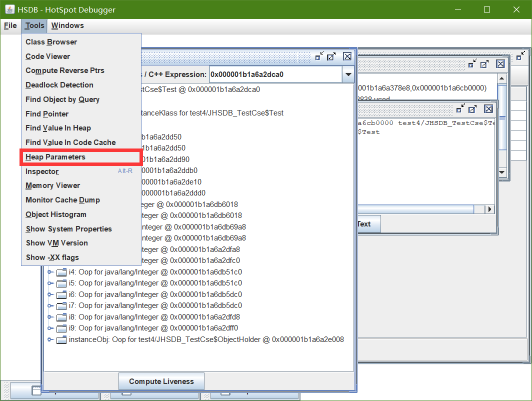532x401 pixels.
Task: Choose Class Browser from Tools menu
Action: click(x=81, y=42)
